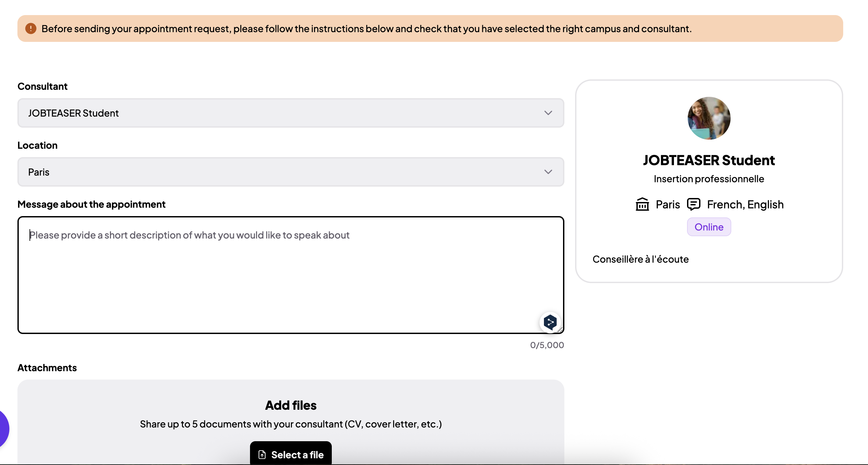
Task: Click the JOBTEASER Student name heading in card
Action: point(709,160)
